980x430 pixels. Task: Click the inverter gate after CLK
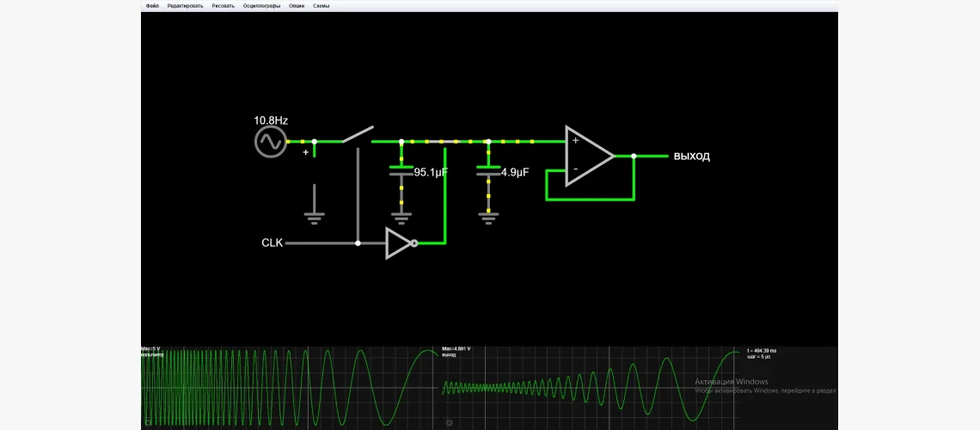pyautogui.click(x=400, y=243)
